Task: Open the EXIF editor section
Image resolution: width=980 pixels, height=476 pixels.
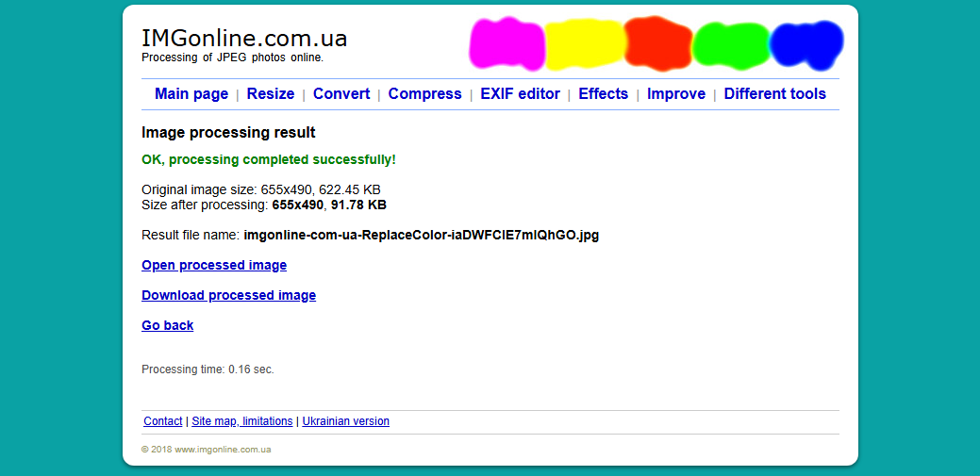Action: [520, 94]
